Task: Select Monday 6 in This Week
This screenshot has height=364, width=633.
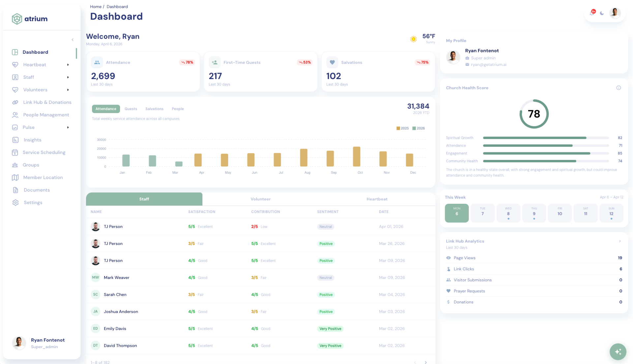Action: point(457,213)
